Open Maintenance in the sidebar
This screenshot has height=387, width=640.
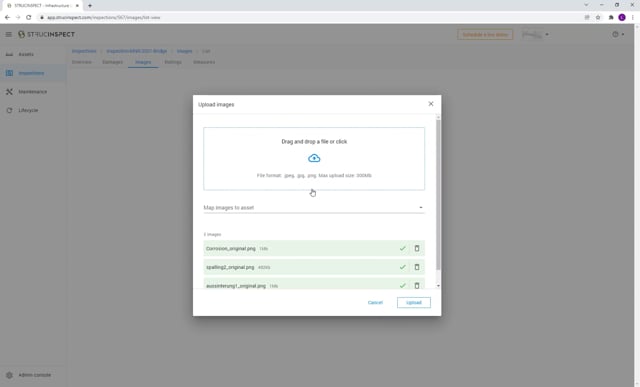point(33,92)
